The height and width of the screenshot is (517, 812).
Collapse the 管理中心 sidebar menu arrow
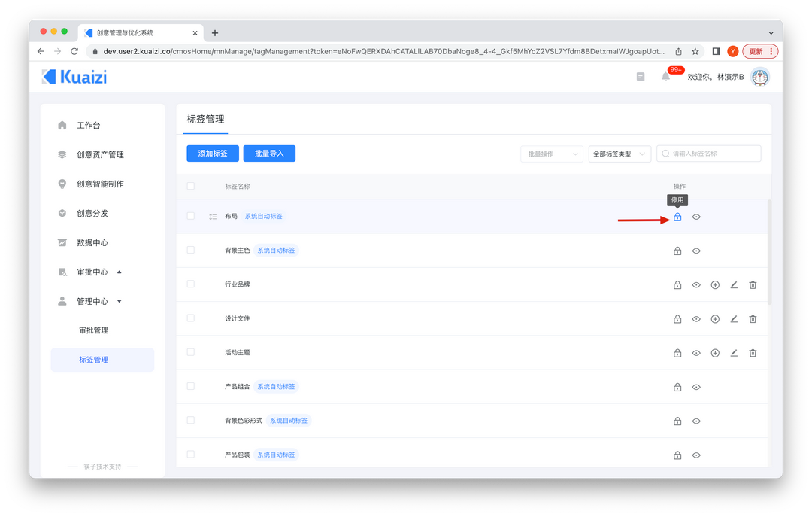click(120, 301)
